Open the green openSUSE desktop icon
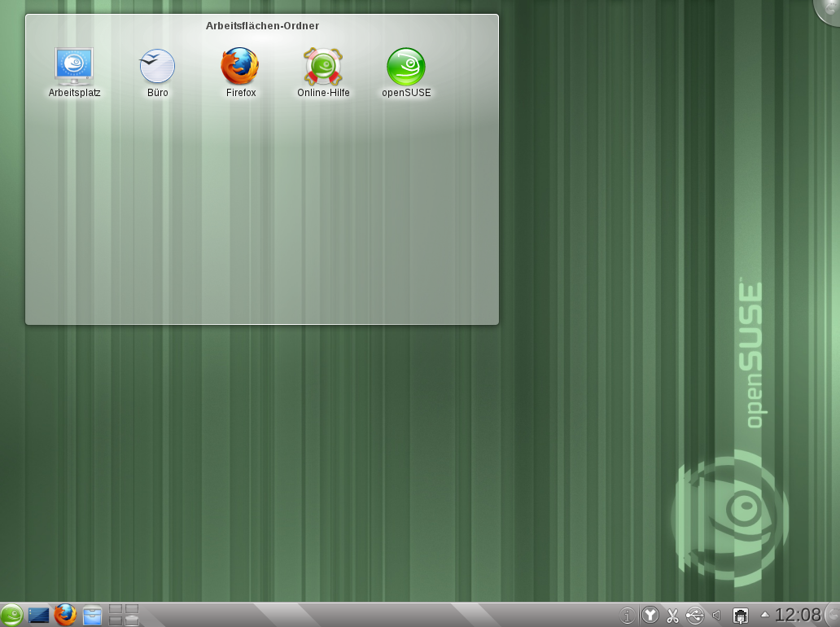Screen dimensions: 840x627 405,65
